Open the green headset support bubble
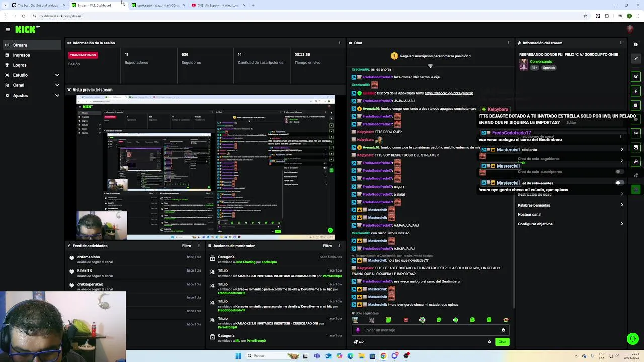 point(632,338)
